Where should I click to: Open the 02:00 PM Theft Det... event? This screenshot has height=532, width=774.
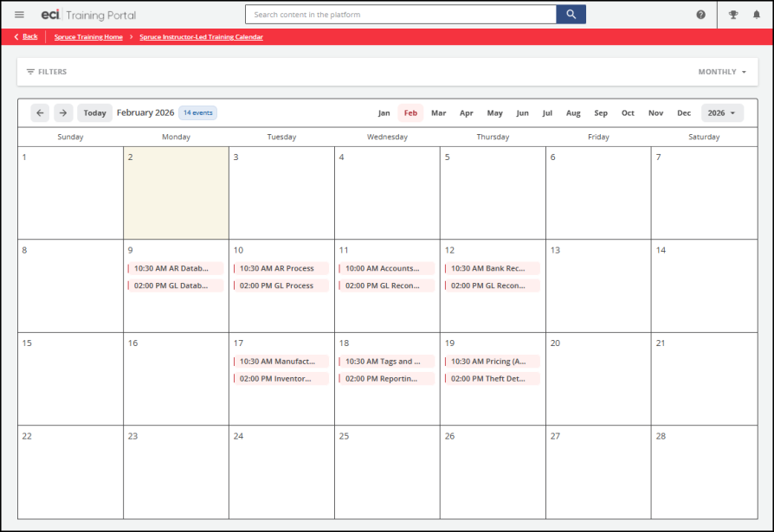492,379
